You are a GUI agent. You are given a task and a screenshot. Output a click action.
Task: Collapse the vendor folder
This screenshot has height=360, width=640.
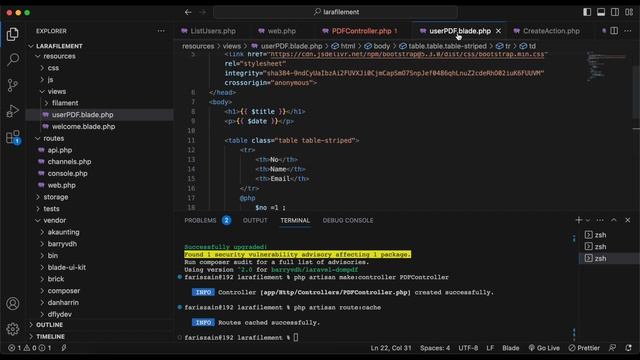[54, 220]
